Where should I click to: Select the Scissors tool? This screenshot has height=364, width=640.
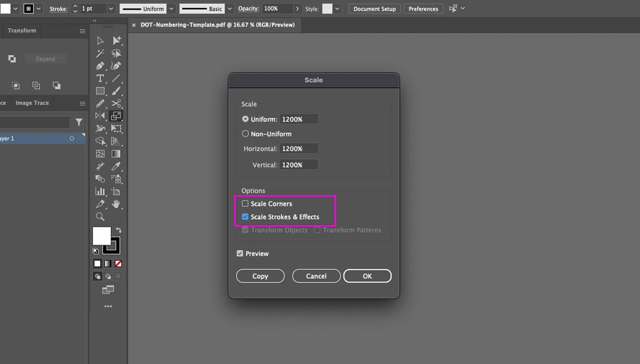(116, 103)
